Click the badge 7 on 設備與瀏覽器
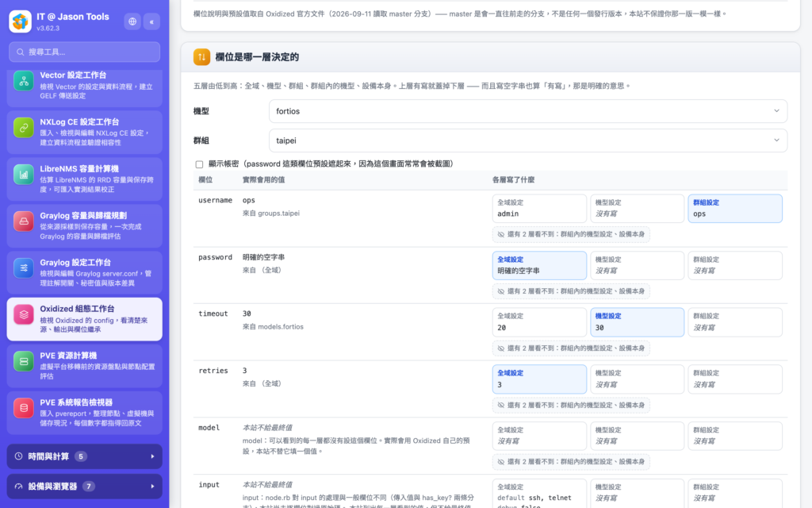 [x=89, y=487]
